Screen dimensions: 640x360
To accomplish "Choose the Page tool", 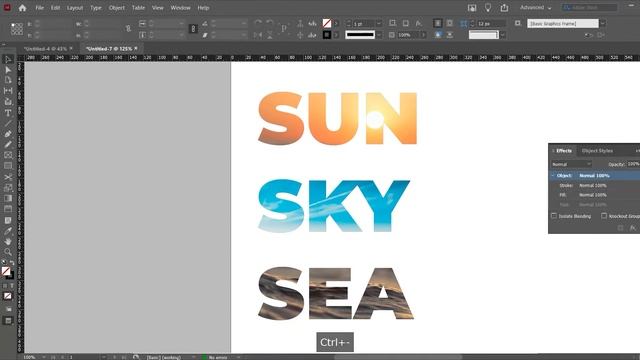I will point(8,80).
